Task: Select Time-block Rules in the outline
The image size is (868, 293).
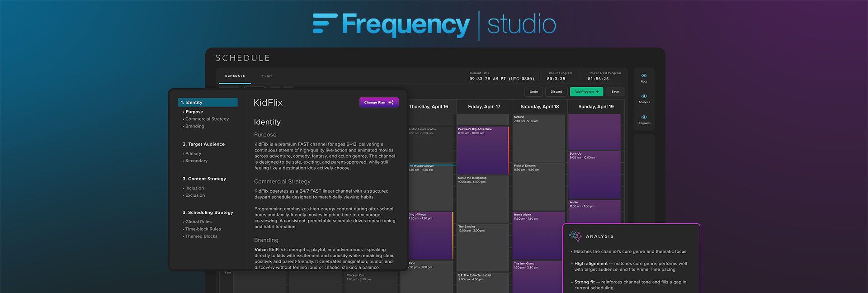Action: click(203, 229)
